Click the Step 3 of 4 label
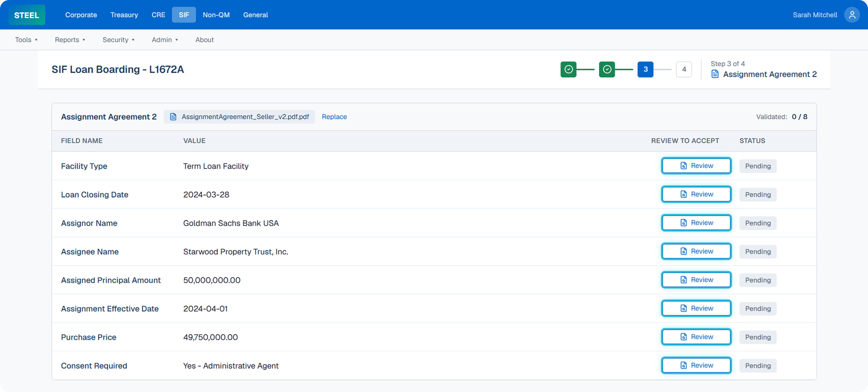Image resolution: width=868 pixels, height=392 pixels. (727, 64)
